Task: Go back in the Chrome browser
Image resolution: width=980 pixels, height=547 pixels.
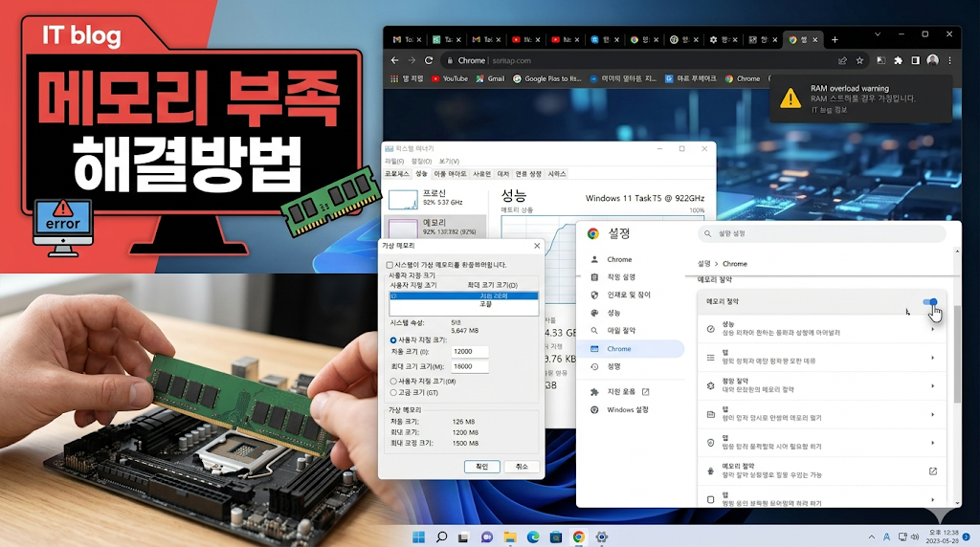Action: [x=394, y=60]
